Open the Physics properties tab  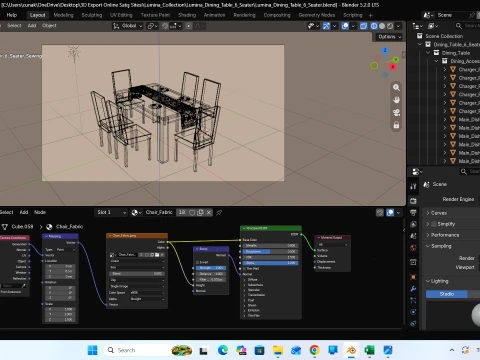413,312
